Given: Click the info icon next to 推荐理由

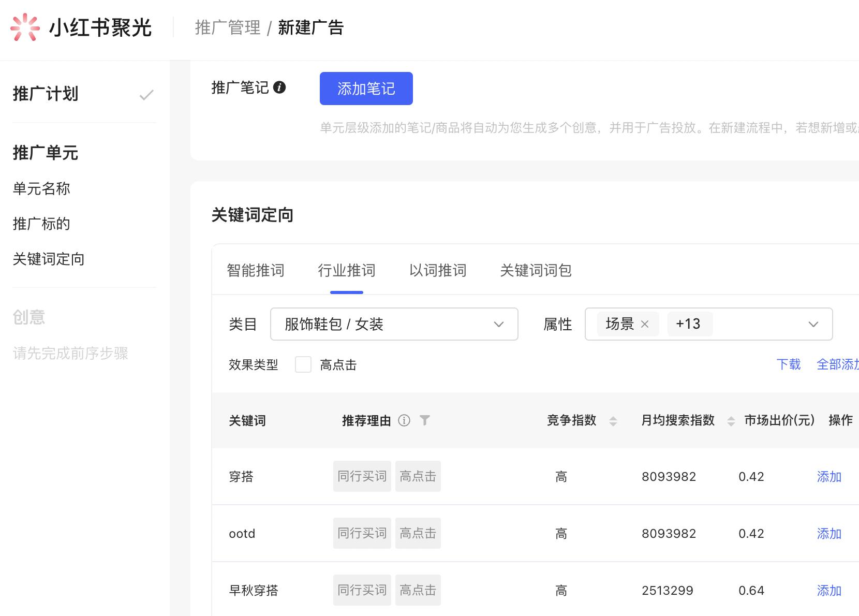Looking at the screenshot, I should (x=404, y=420).
